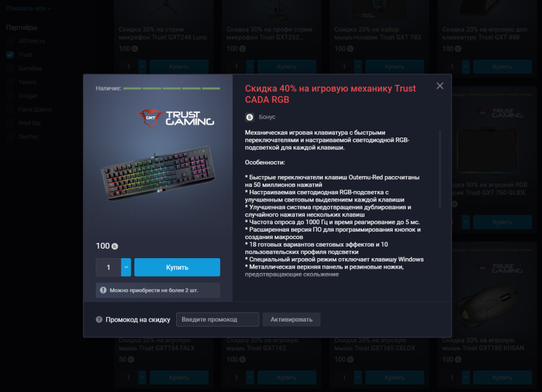Image resolution: width=542 pixels, height=392 pixels.
Task: Click the description scrollbar in popup
Action: coord(440,169)
